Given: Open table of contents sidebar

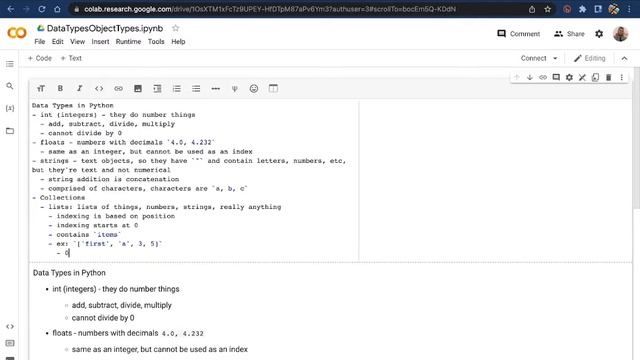Looking at the screenshot, I should coord(10,64).
